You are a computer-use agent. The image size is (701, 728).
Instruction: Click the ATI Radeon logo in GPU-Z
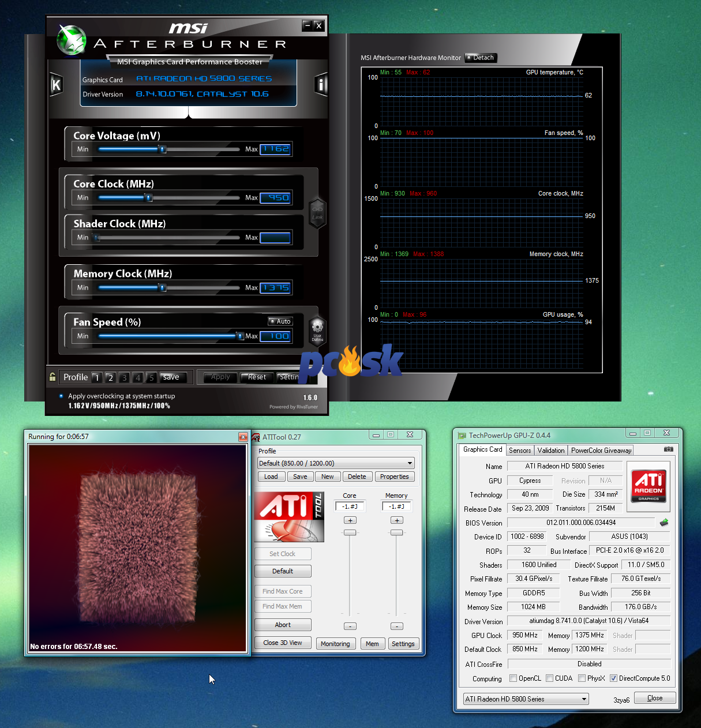pos(648,486)
